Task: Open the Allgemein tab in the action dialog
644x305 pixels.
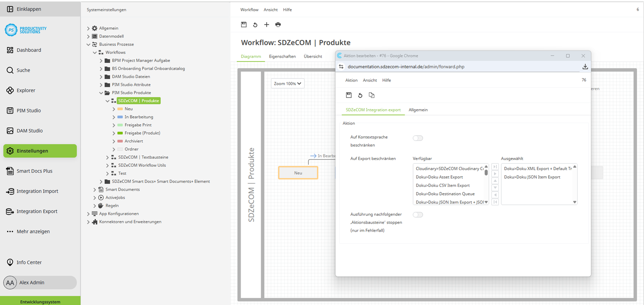Action: click(418, 110)
